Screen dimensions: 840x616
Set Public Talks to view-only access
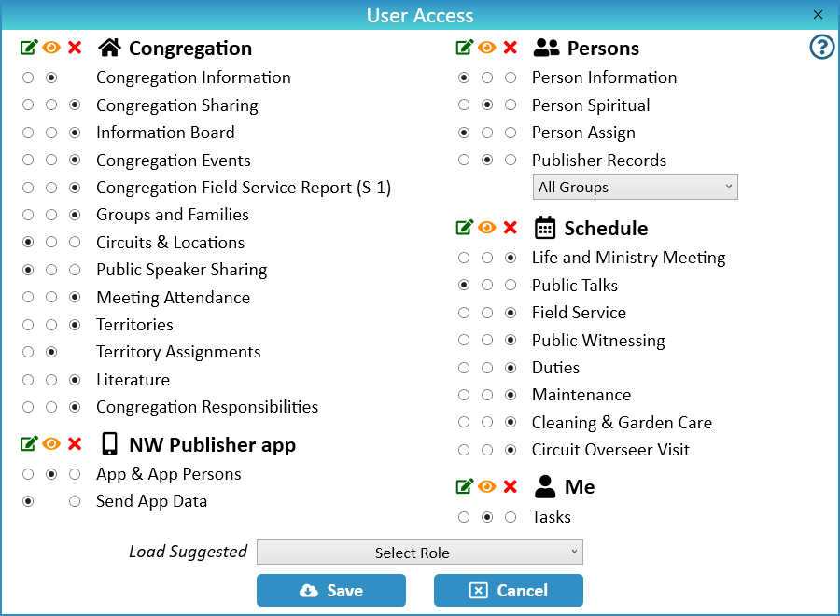487,286
